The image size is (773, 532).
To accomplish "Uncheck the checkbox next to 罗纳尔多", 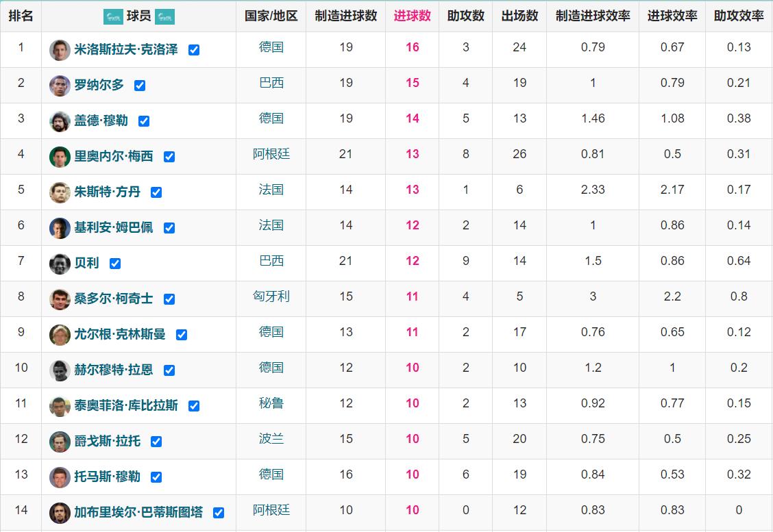I will point(140,85).
